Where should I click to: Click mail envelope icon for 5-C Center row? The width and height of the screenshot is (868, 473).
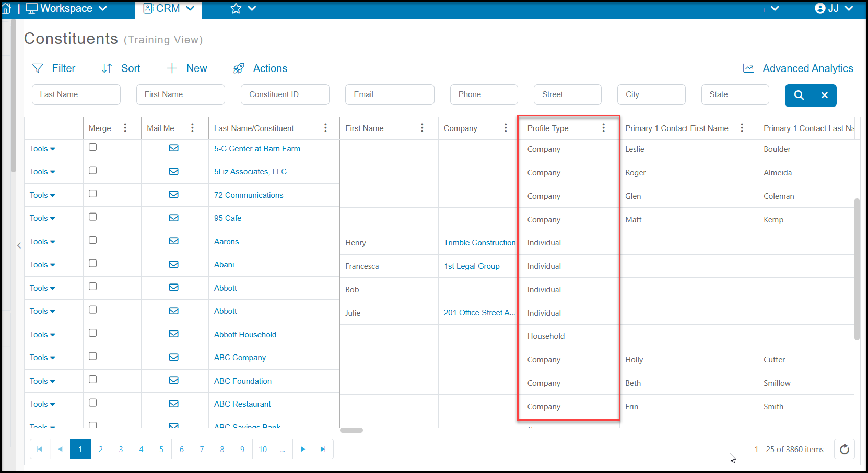174,148
